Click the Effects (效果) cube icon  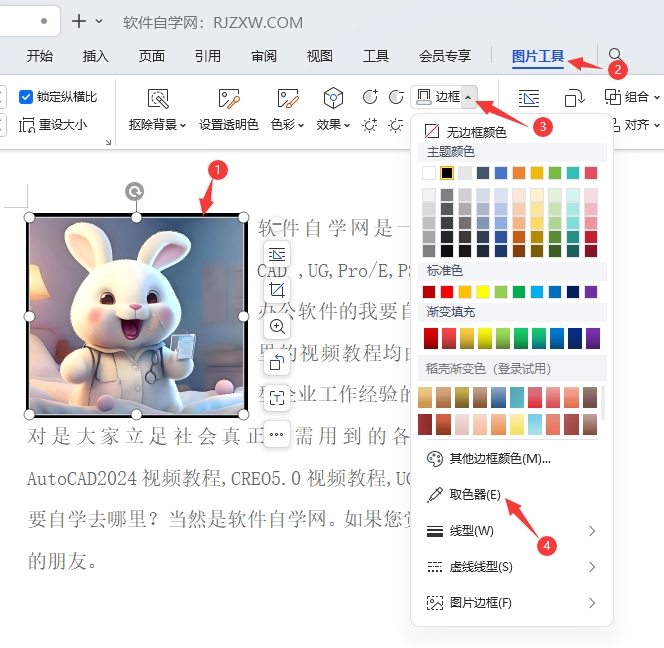point(333,98)
